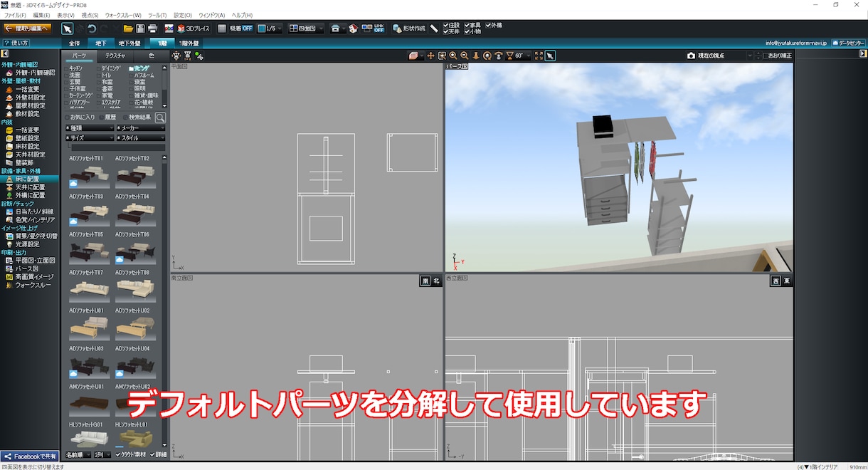
Task: Click the undo arrow icon
Action: coord(92,28)
